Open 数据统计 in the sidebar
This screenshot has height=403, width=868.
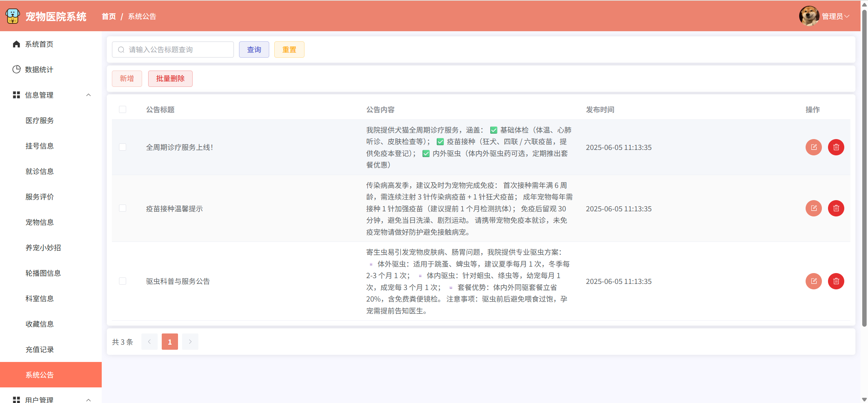(39, 70)
